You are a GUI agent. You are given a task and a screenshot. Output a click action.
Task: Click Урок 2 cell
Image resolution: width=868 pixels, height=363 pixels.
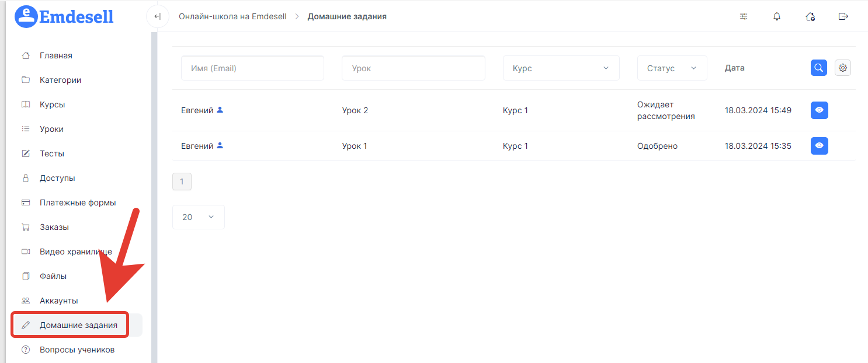point(355,110)
